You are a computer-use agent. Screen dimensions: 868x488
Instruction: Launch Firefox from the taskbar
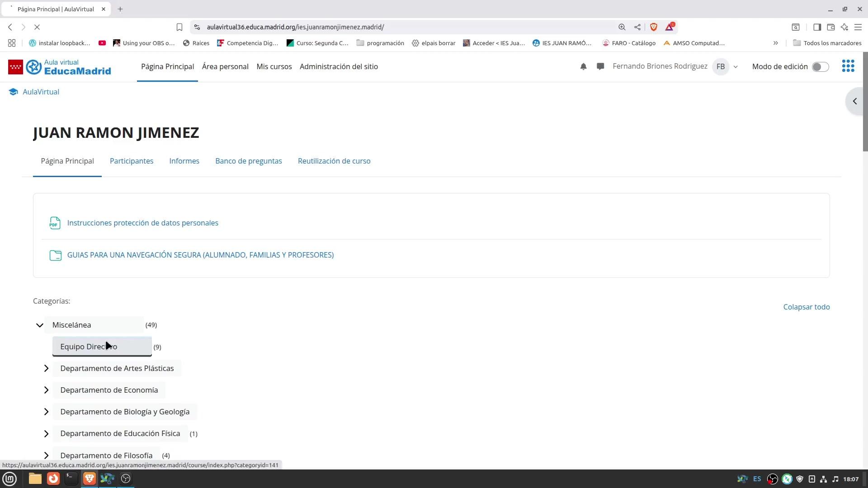coord(53,479)
